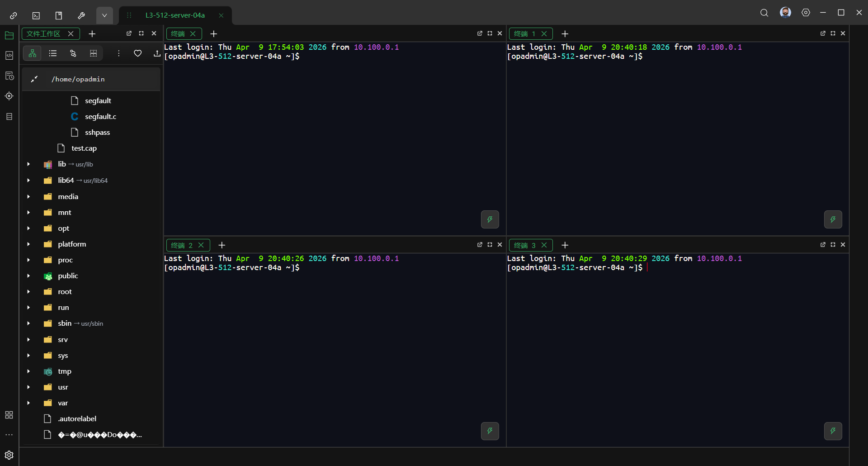Screen dimensions: 868x466
Task: Toggle fullscreen for 终端 3 pane
Action: [x=833, y=245]
